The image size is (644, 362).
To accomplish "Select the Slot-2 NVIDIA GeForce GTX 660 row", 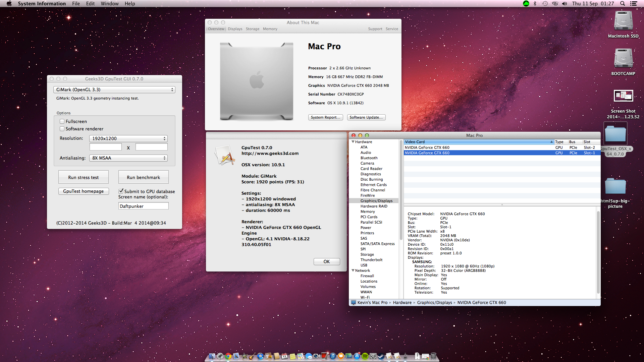I will pyautogui.click(x=502, y=147).
